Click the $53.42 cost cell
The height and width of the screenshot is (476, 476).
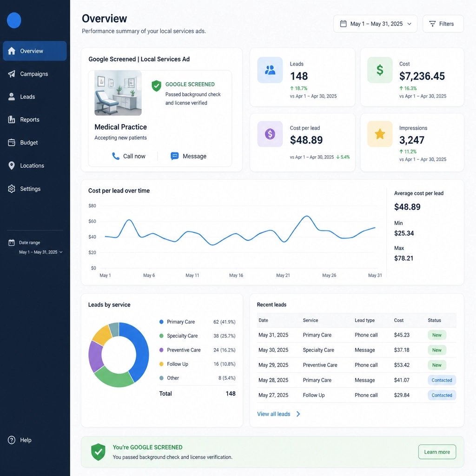tap(402, 365)
